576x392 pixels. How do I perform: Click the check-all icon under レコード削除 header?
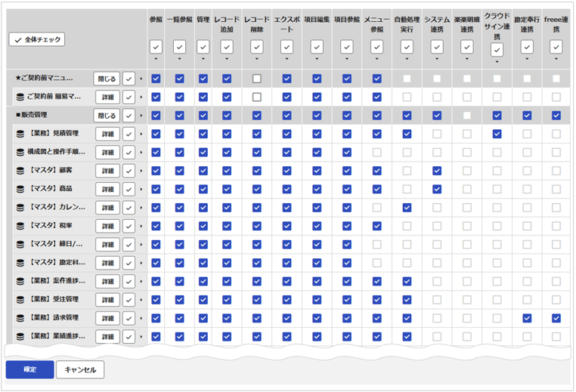[x=257, y=47]
